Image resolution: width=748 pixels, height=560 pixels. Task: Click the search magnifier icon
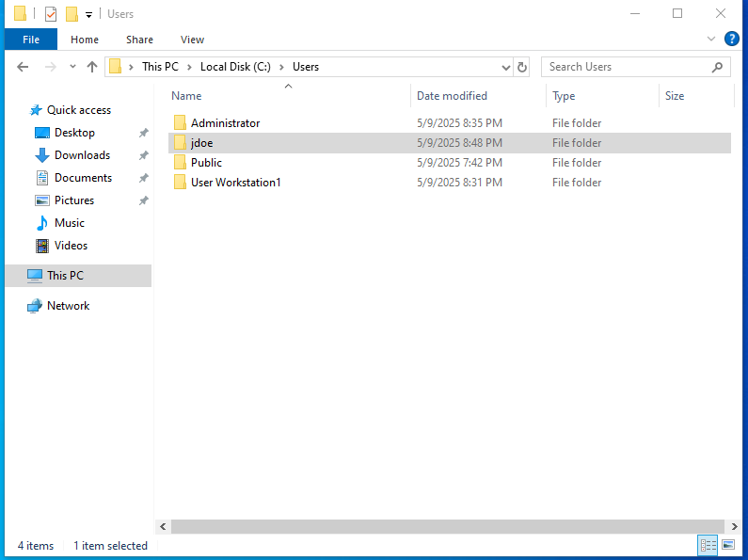pos(717,67)
